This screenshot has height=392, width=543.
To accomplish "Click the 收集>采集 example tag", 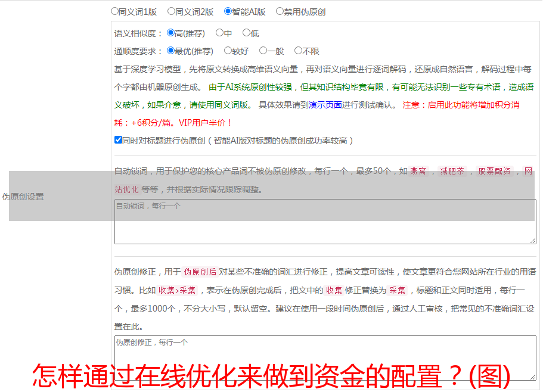I will (177, 290).
